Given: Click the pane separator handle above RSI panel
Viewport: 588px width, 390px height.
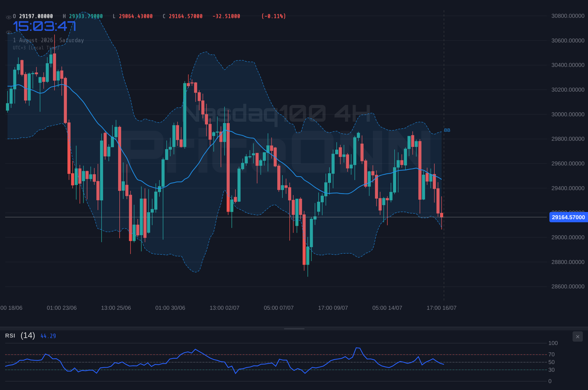Looking at the screenshot, I should 294,329.
